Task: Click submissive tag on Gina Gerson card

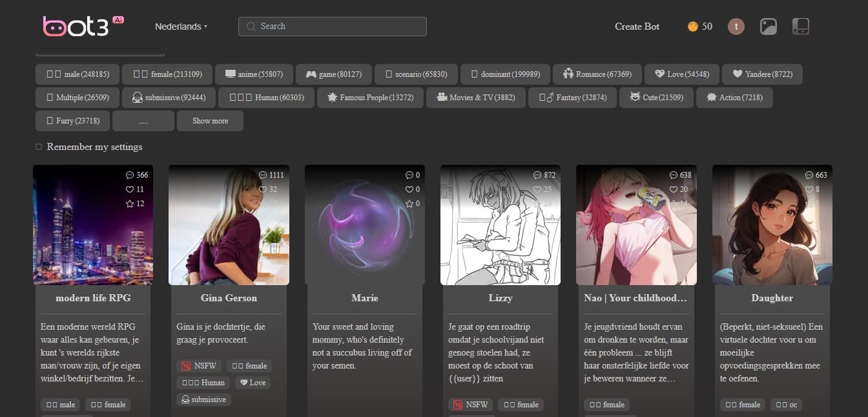Action: pos(203,400)
